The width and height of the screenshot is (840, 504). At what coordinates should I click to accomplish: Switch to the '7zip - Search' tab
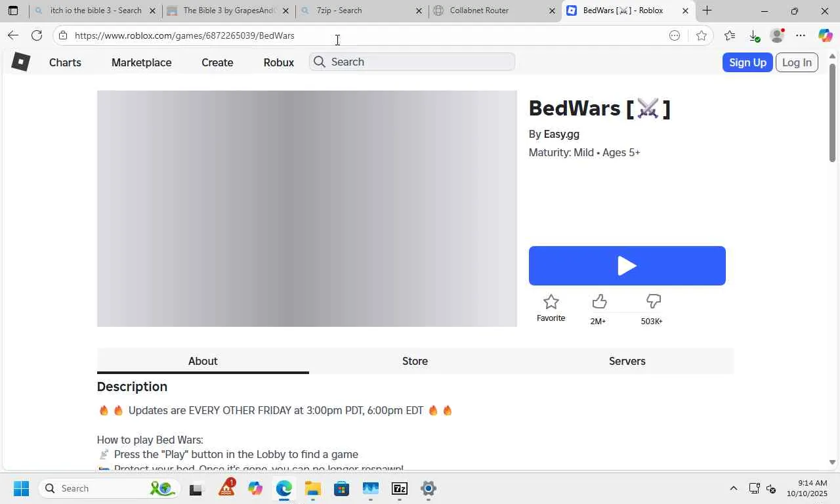[362, 10]
